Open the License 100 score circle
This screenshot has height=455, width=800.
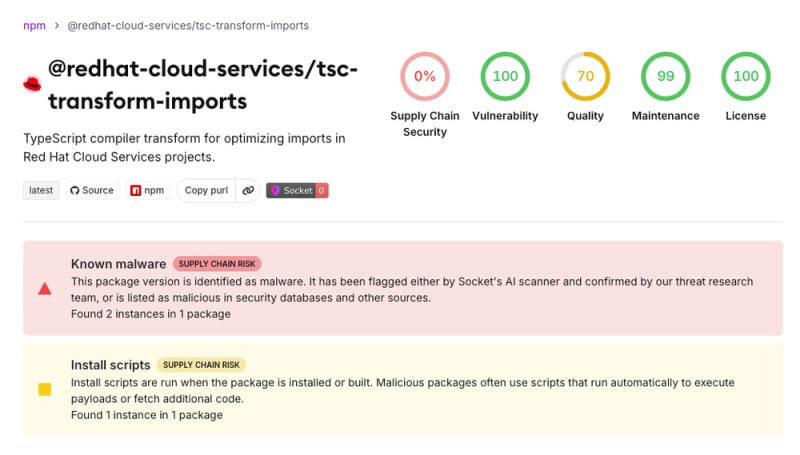coord(745,76)
